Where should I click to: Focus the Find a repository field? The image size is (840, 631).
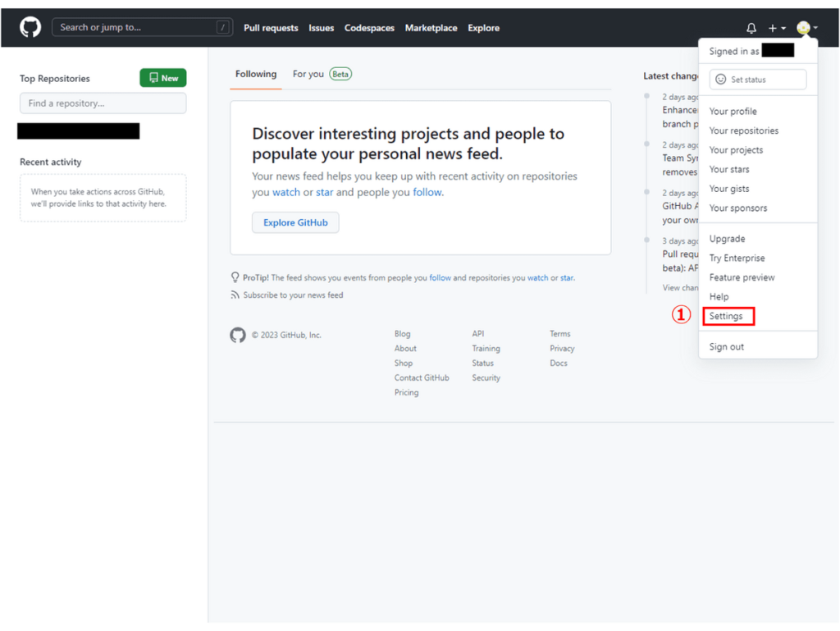[103, 103]
